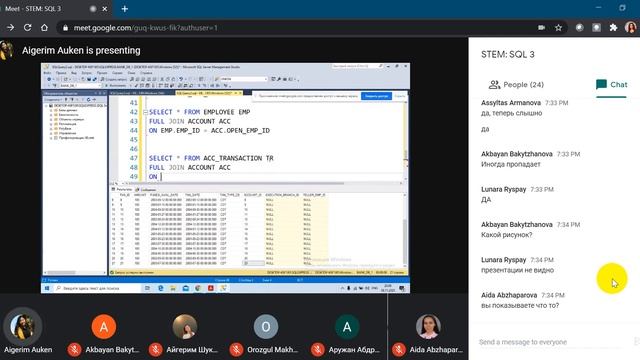Click the Send a message to everyone field
The height and width of the screenshot is (360, 640).
click(551, 342)
